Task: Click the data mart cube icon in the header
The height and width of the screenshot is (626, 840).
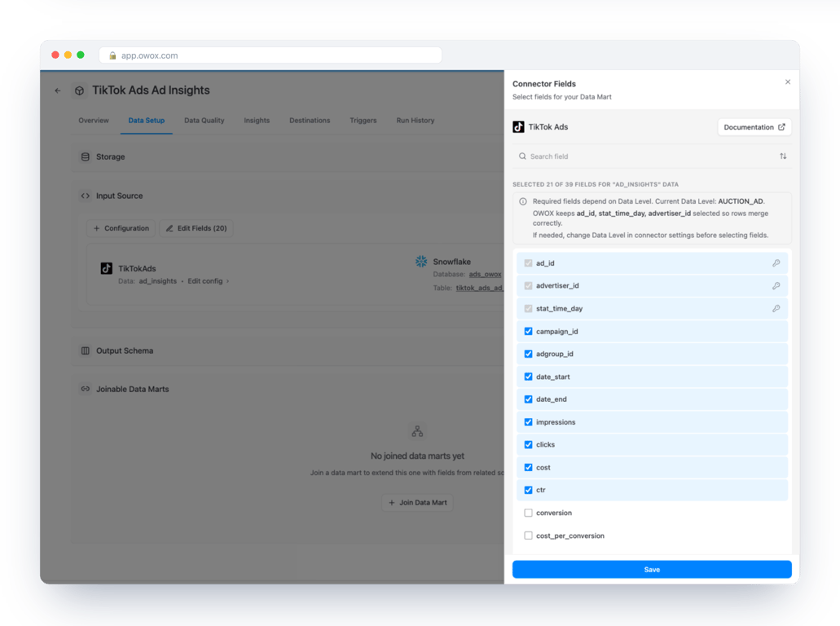Action: click(79, 90)
